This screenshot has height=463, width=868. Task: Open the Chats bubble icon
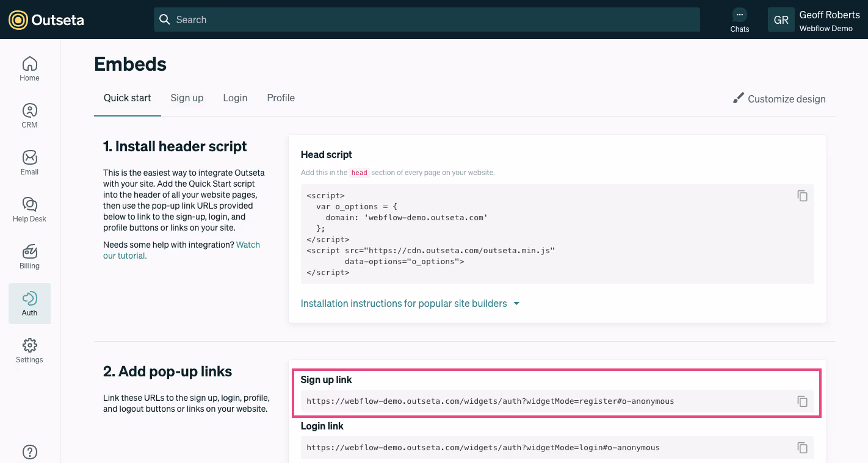[x=739, y=15]
